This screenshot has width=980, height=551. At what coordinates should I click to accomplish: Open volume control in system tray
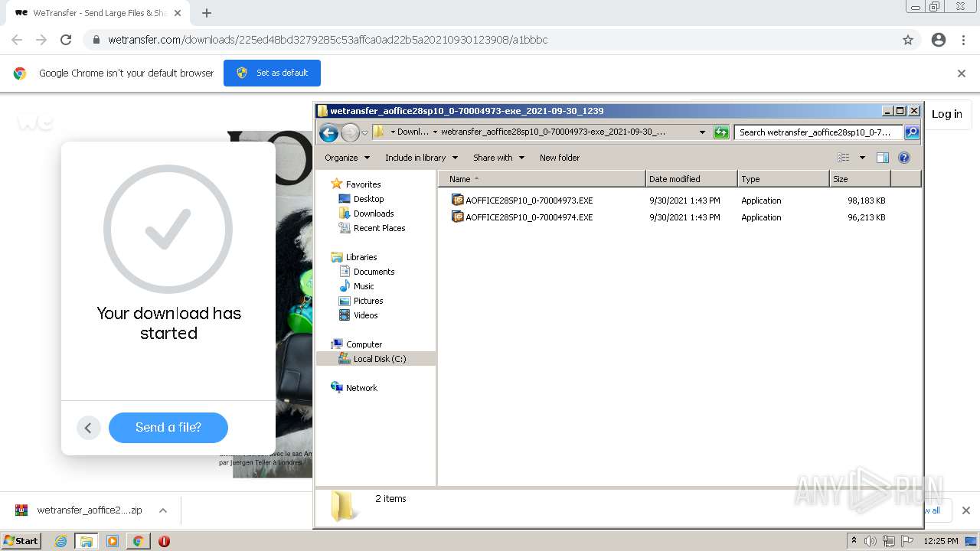pyautogui.click(x=871, y=541)
